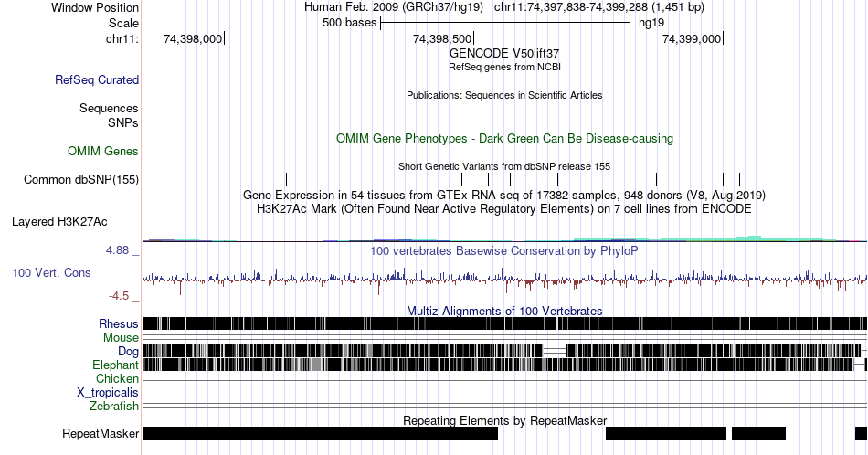This screenshot has height=455, width=868.
Task: Click the Dog species label
Action: pyautogui.click(x=128, y=352)
